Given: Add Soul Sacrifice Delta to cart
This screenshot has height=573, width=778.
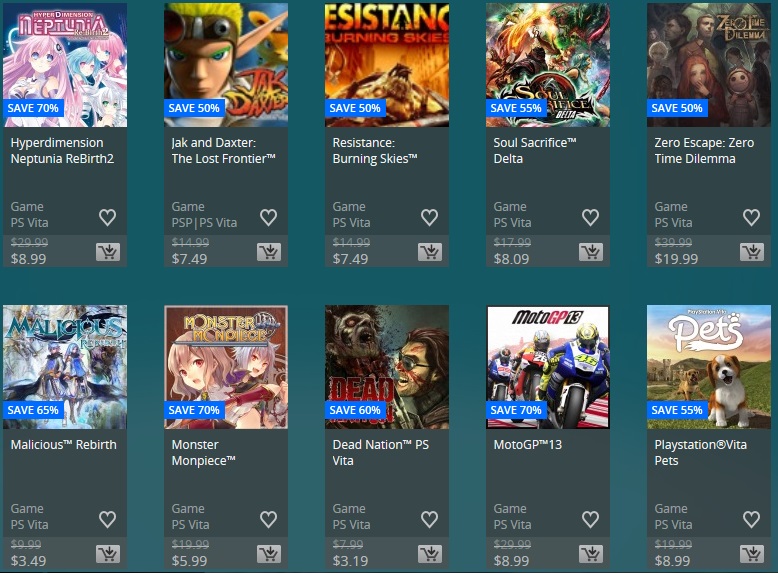Looking at the screenshot, I should (590, 252).
